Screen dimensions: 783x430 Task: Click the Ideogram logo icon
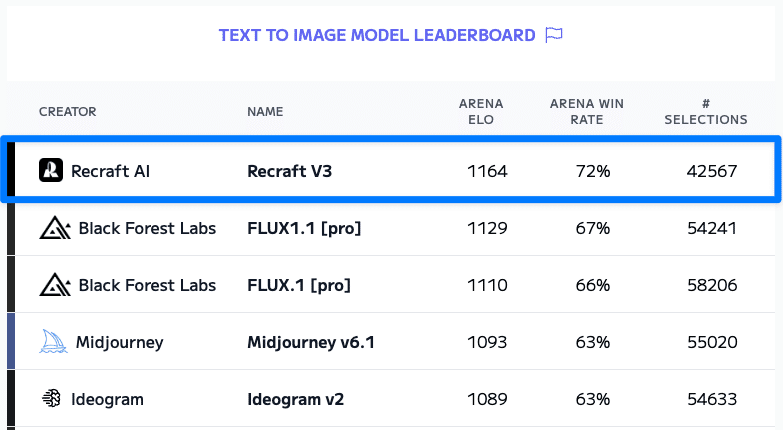pos(51,399)
